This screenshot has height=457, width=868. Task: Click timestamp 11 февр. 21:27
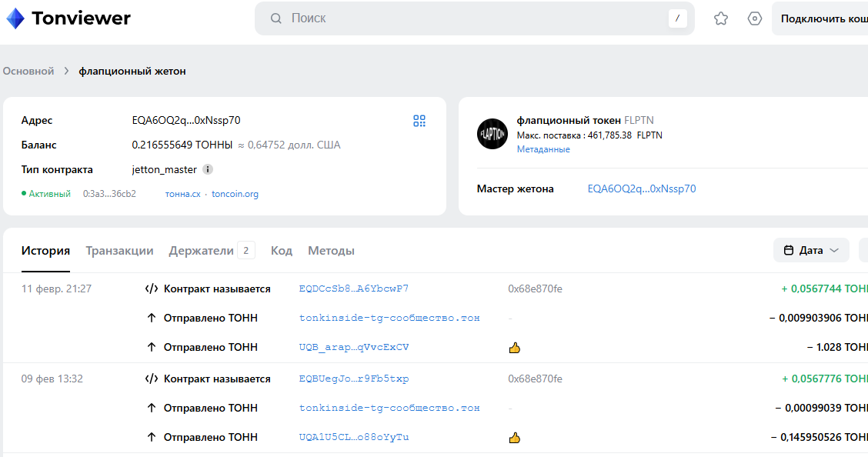tap(56, 289)
